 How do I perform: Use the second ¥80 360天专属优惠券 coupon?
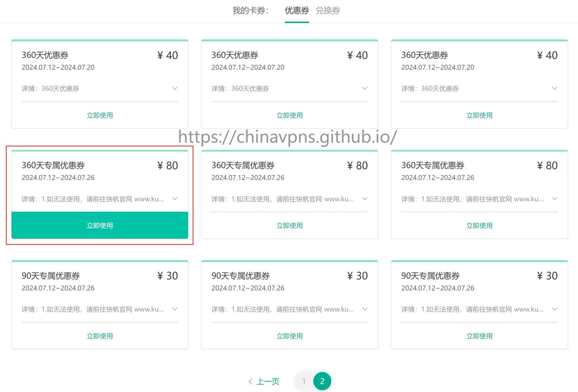click(x=290, y=226)
